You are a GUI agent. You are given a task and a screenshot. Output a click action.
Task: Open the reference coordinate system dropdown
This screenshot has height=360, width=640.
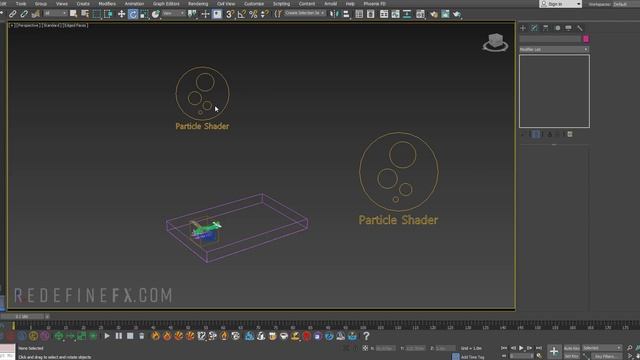point(173,14)
